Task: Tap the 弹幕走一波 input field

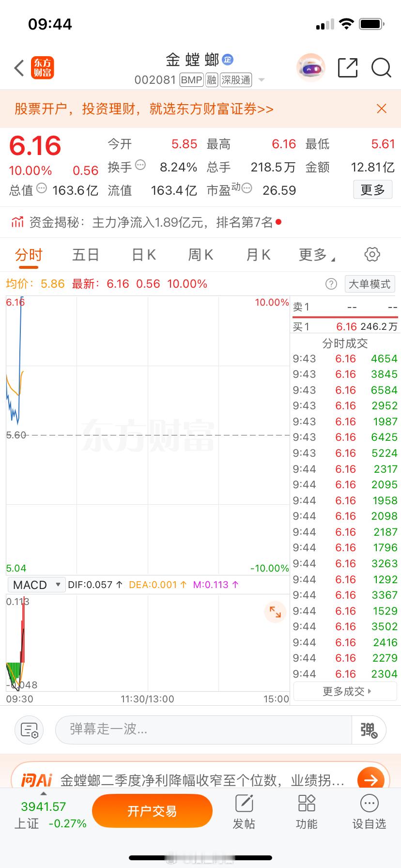Action: [203, 730]
